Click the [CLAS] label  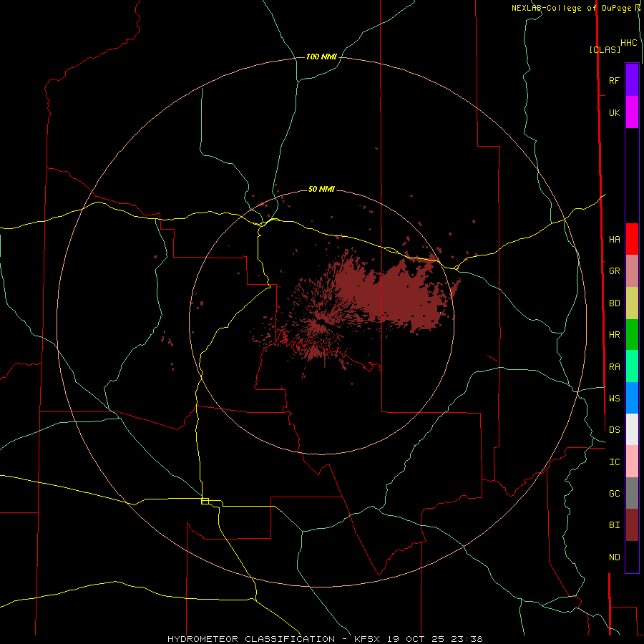pos(605,50)
